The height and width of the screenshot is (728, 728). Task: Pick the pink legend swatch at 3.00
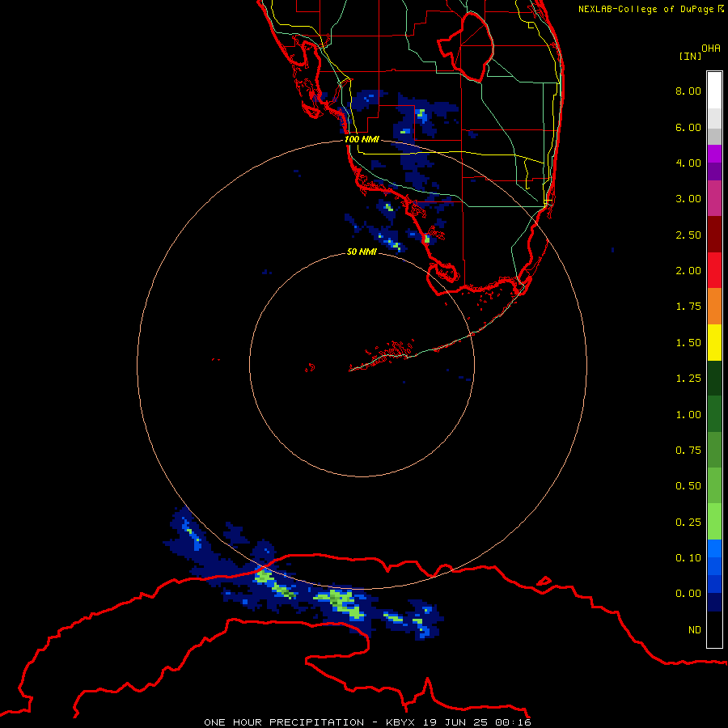714,198
